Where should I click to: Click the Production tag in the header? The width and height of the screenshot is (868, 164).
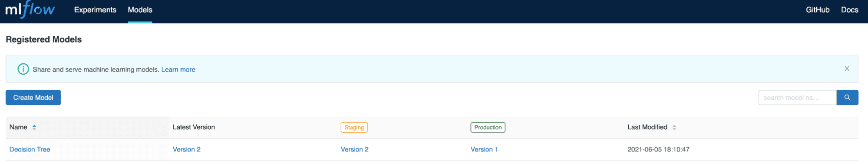pyautogui.click(x=488, y=128)
